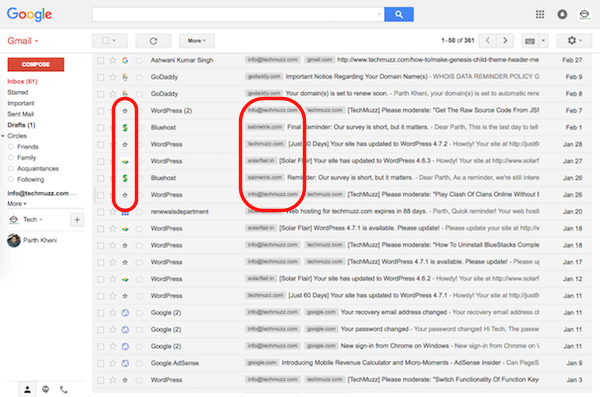
Task: Star the Jan 3 WordPress email
Action: [x=113, y=380]
